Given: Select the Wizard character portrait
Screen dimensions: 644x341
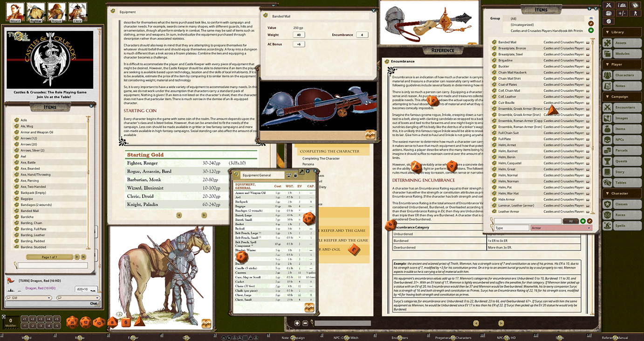Looking at the screenshot, I should 15,12.
